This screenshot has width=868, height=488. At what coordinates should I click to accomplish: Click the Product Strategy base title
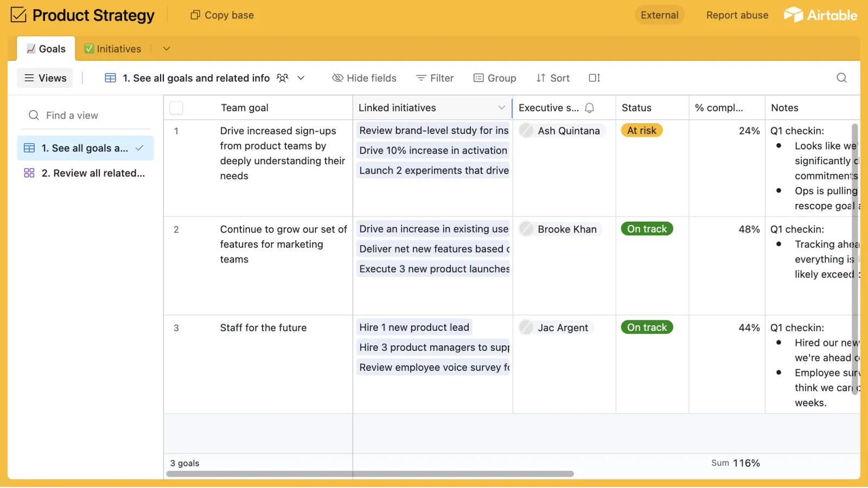point(93,15)
